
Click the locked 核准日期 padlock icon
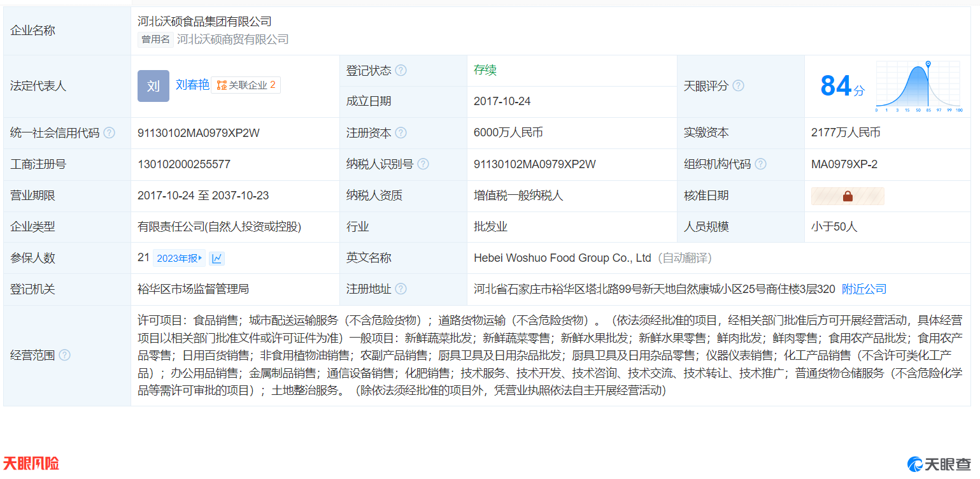(x=848, y=196)
